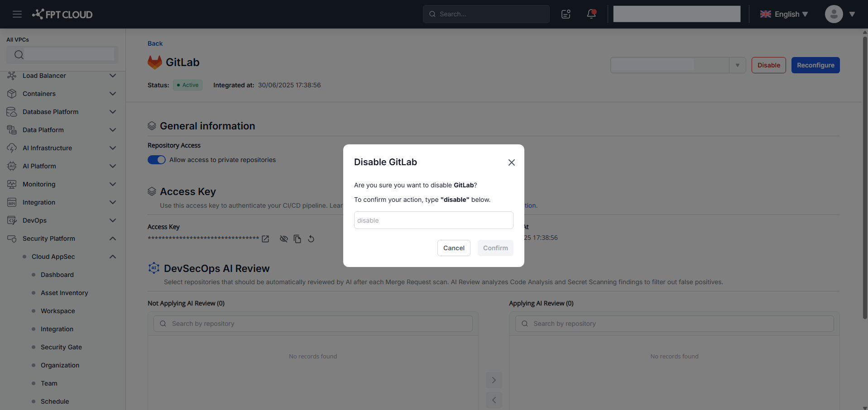Expand the Database Platform menu
The width and height of the screenshot is (868, 410).
click(x=113, y=112)
